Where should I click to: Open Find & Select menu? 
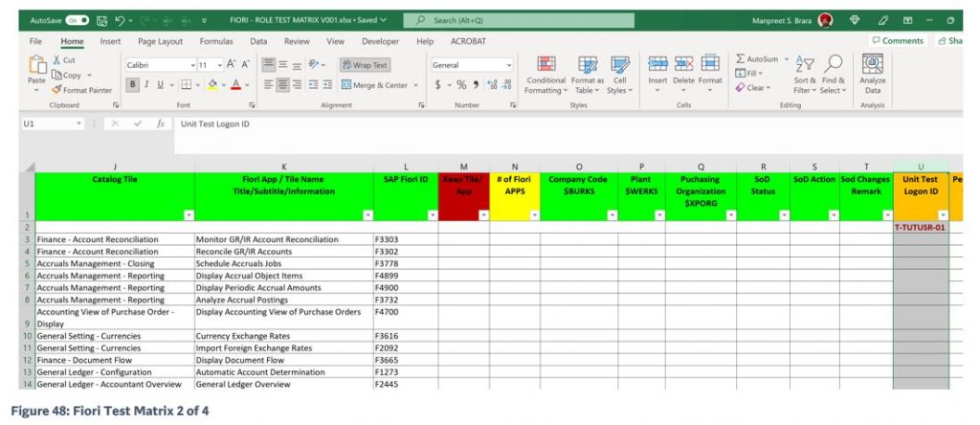click(x=834, y=75)
